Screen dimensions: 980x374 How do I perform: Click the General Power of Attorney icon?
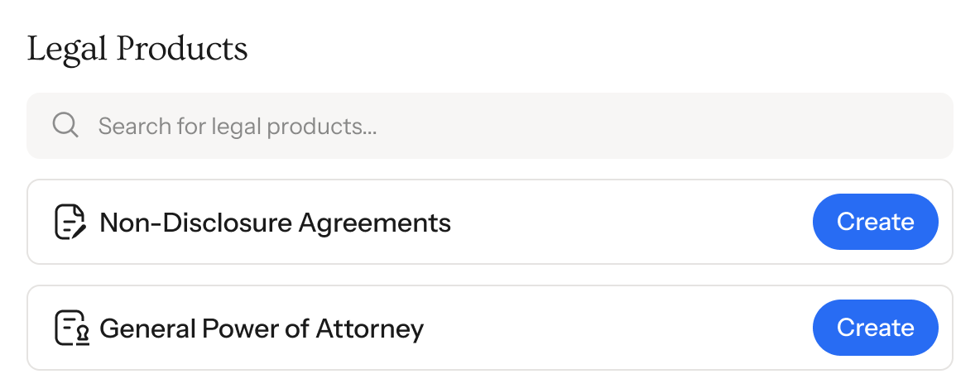pyautogui.click(x=70, y=328)
